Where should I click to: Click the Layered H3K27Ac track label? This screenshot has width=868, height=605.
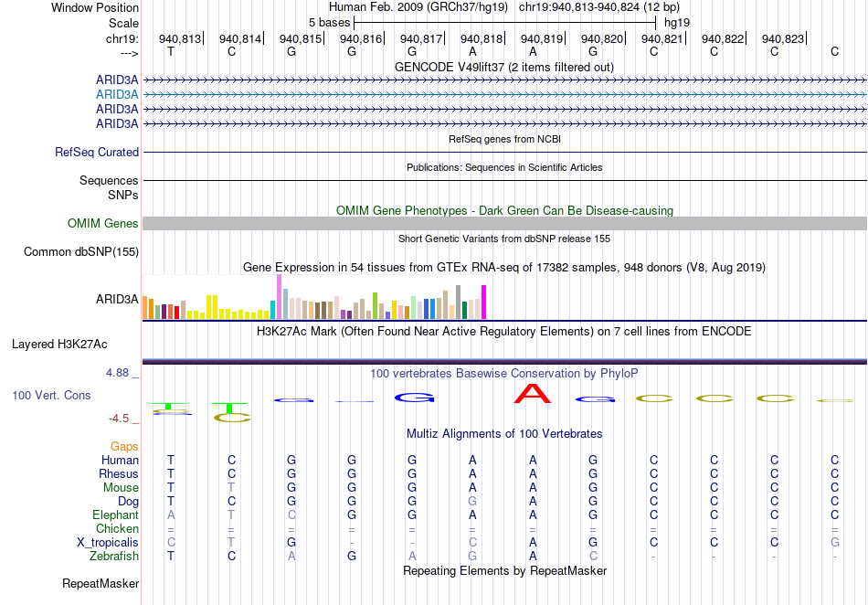pyautogui.click(x=59, y=345)
